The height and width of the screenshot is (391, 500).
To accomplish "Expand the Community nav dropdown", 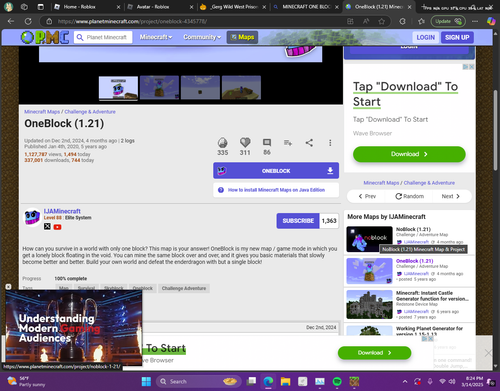I will tap(202, 37).
